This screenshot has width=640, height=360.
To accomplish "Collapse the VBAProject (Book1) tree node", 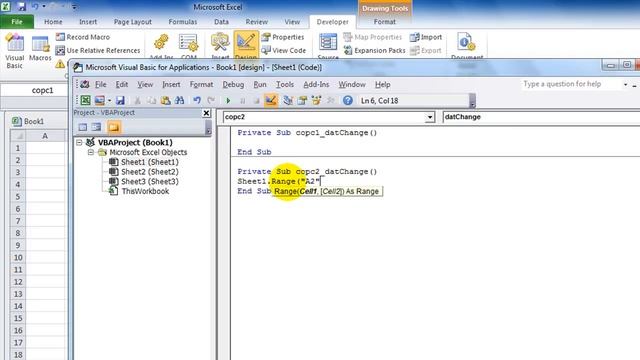I will pos(79,142).
